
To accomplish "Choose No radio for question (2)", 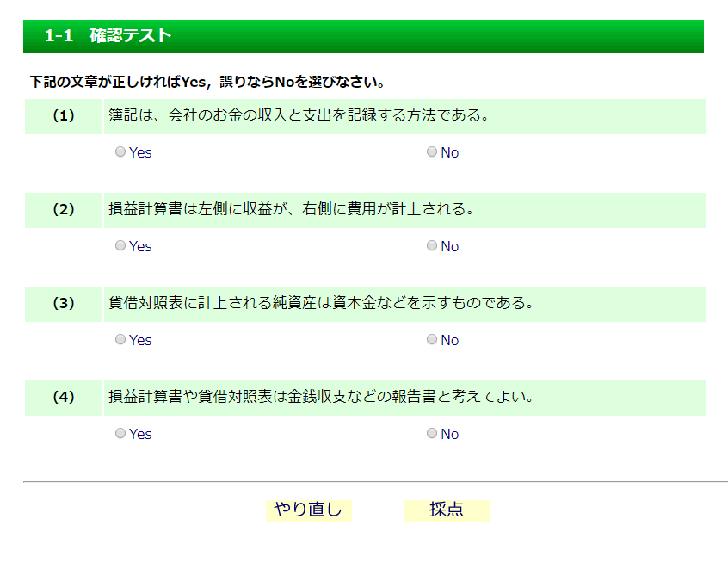I will point(432,245).
